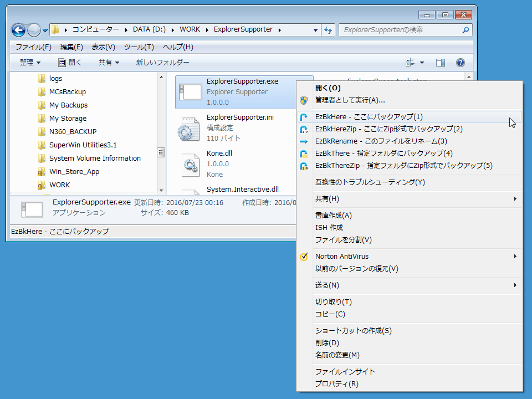Click the EzBkThereZip zip icon
Screen dimensions: 532x399
pyautogui.click(x=304, y=166)
